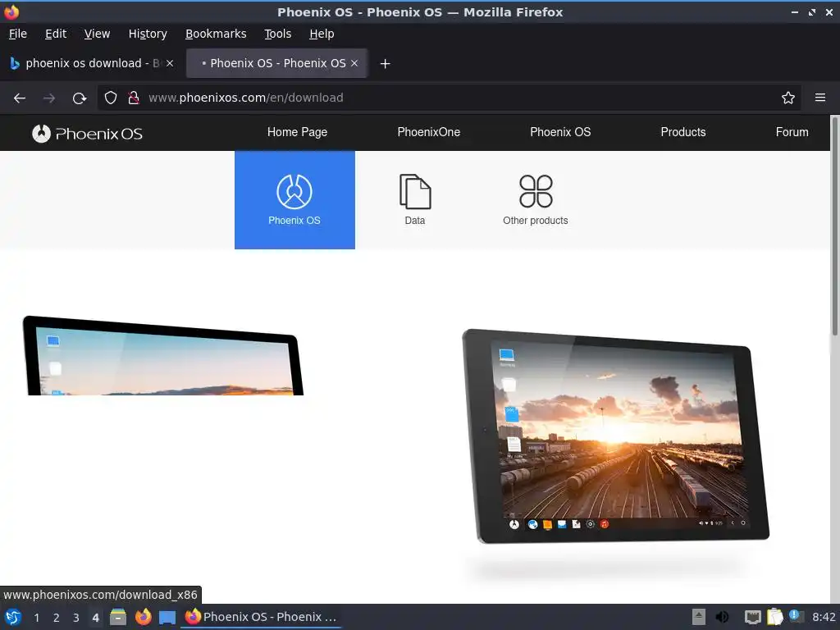The width and height of the screenshot is (840, 630).
Task: Open the network status tray icon
Action: pos(753,617)
